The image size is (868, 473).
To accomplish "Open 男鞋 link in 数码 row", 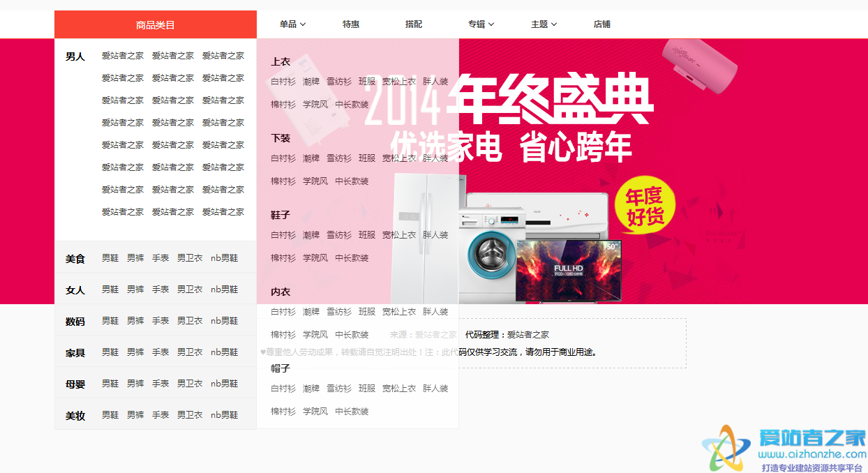I will [110, 321].
